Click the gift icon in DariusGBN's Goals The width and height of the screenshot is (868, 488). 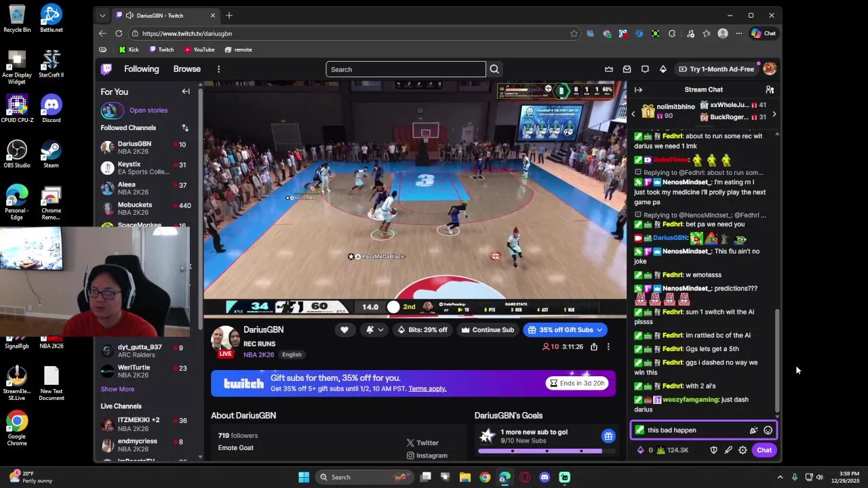(608, 436)
